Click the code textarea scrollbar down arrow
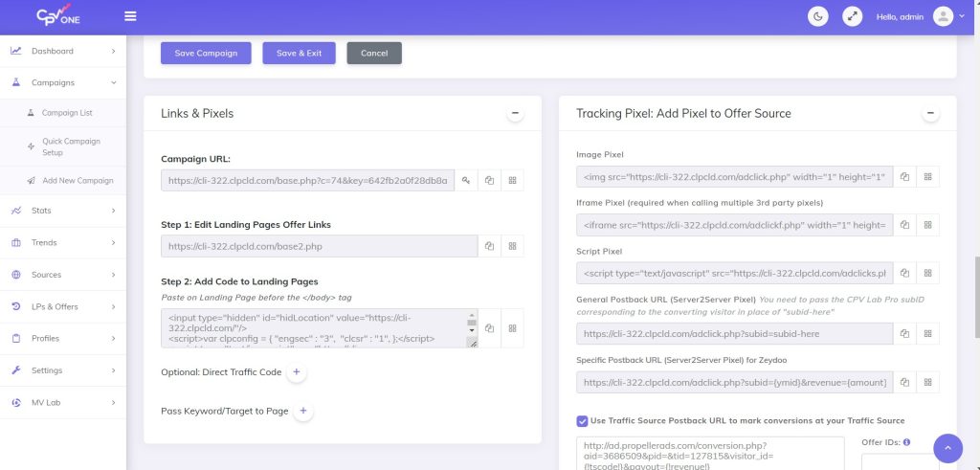The image size is (980, 470). click(x=472, y=329)
